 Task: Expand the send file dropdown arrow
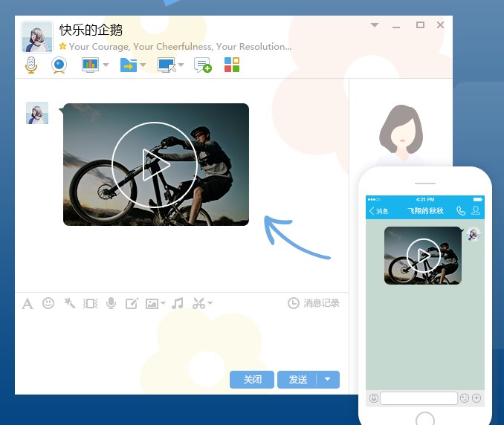(143, 65)
